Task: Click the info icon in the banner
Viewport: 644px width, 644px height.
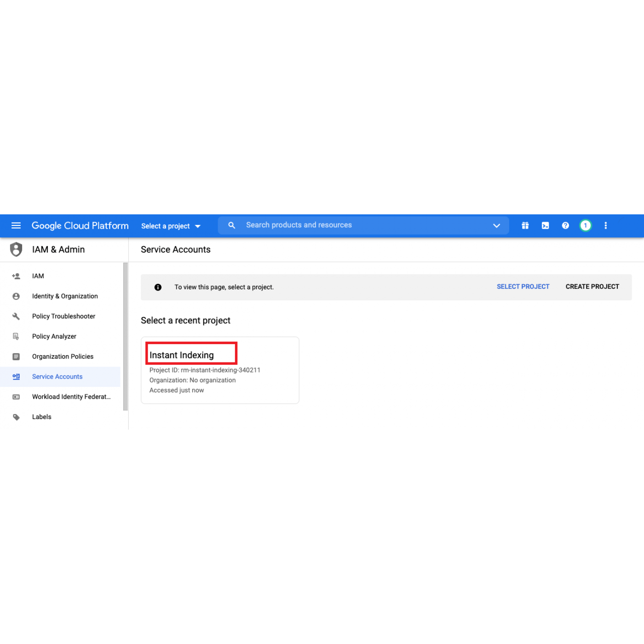Action: point(158,287)
